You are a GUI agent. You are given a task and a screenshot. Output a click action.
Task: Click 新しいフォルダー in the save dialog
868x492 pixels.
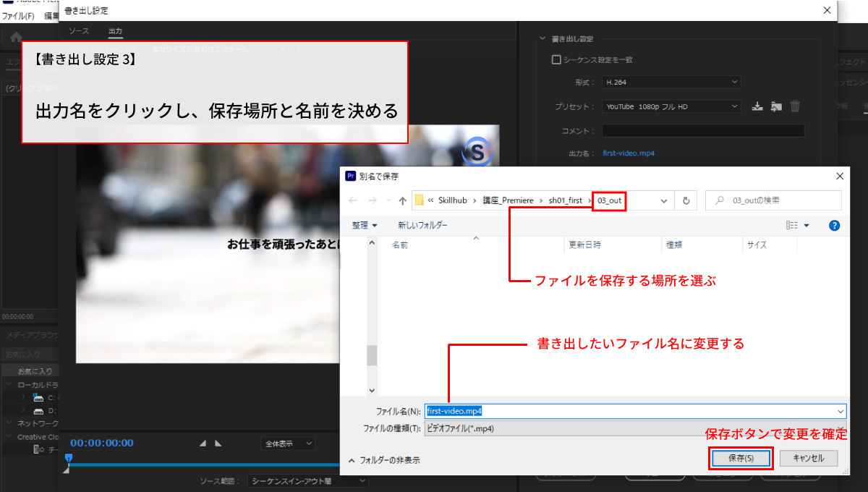422,226
